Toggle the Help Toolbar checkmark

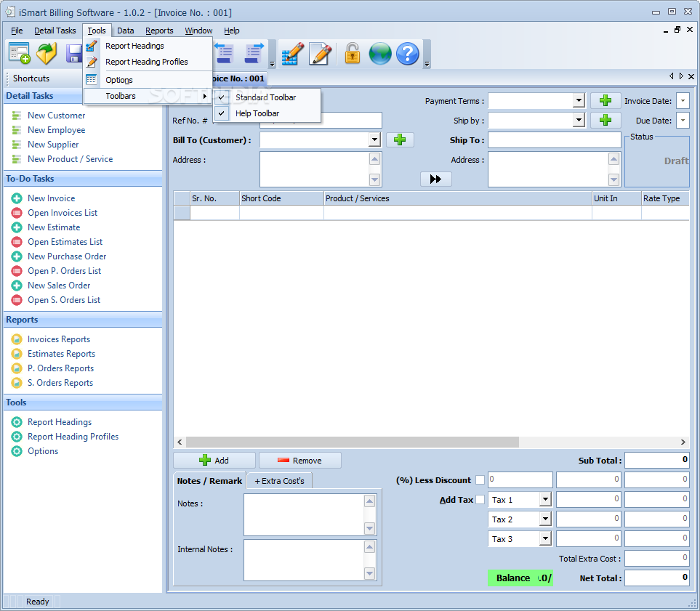[x=222, y=113]
